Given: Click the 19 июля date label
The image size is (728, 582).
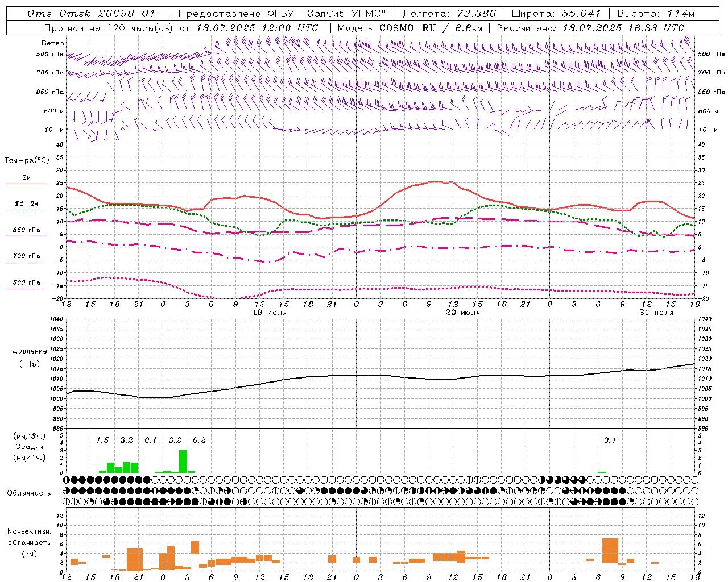Looking at the screenshot, I should point(270,313).
